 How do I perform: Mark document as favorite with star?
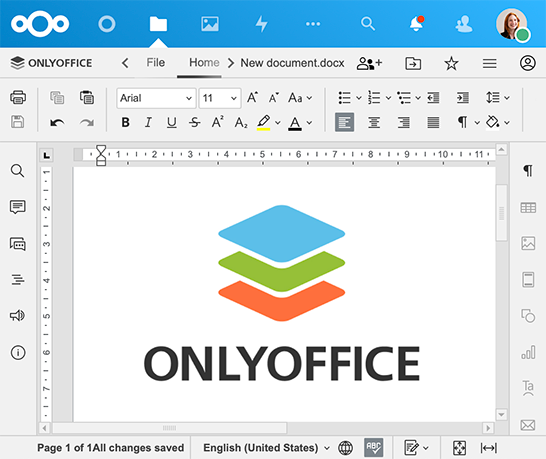tap(451, 63)
